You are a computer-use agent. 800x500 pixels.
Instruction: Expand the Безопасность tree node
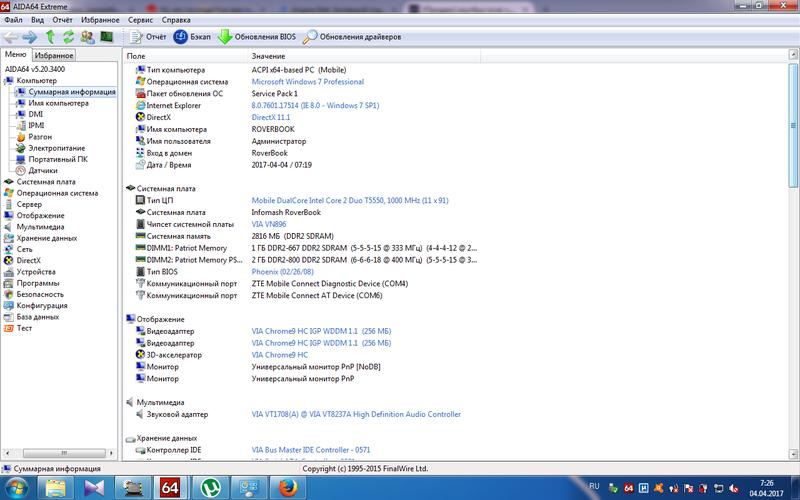click(40, 294)
